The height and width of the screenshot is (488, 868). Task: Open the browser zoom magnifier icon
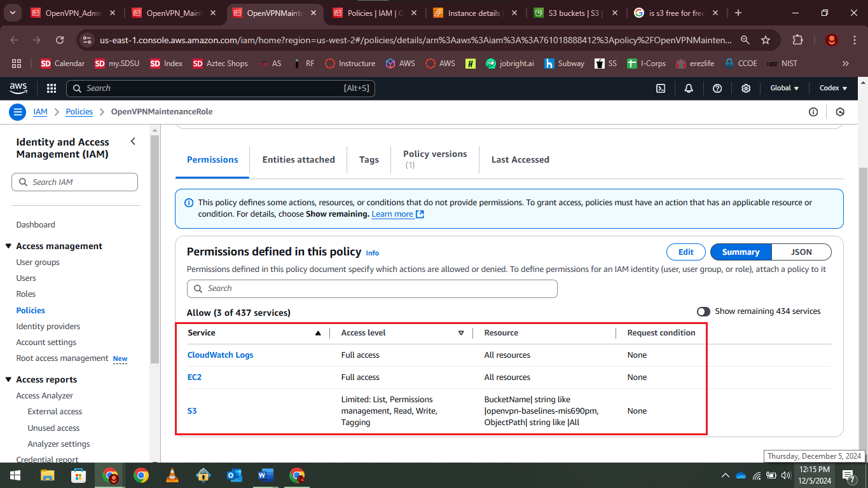coord(745,40)
